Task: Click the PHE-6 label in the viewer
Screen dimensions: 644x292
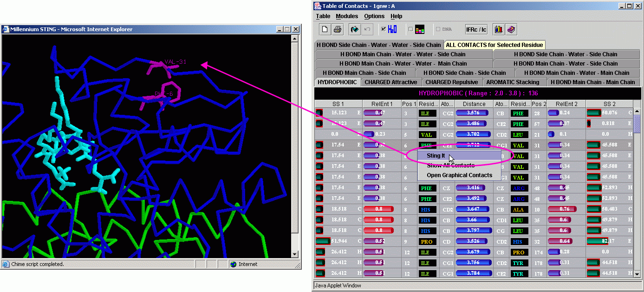Action: (163, 94)
